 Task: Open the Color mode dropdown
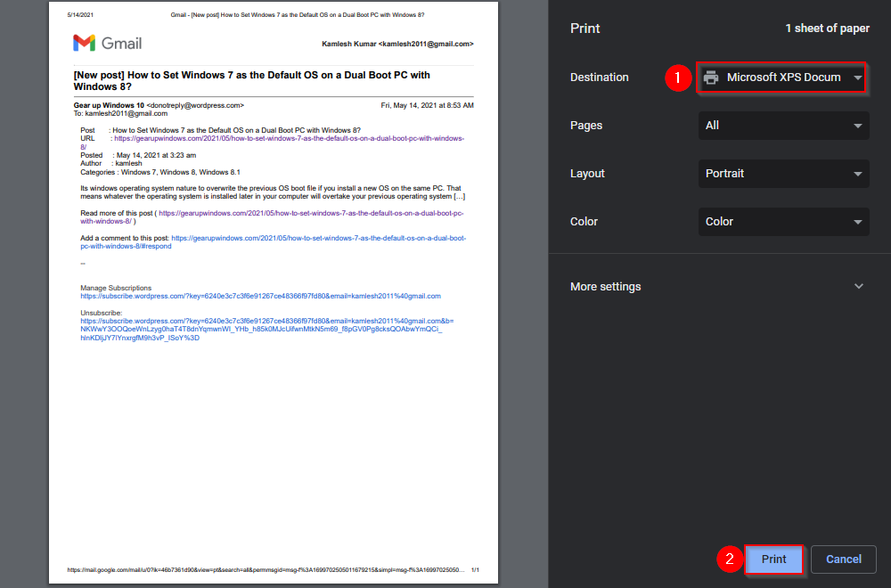pos(783,222)
